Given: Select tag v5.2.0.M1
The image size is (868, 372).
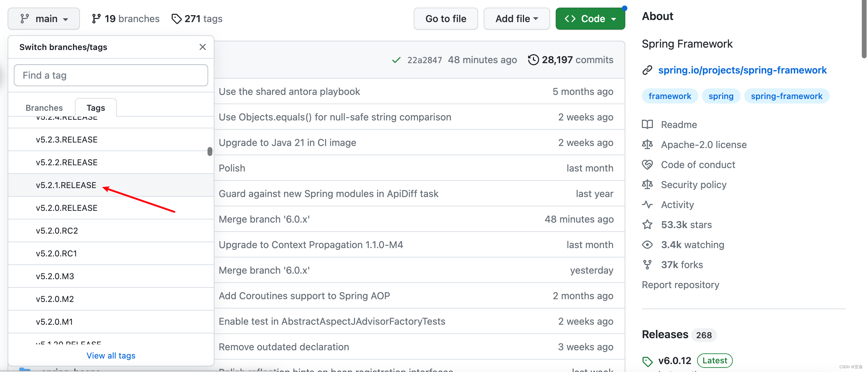Looking at the screenshot, I should (x=111, y=322).
